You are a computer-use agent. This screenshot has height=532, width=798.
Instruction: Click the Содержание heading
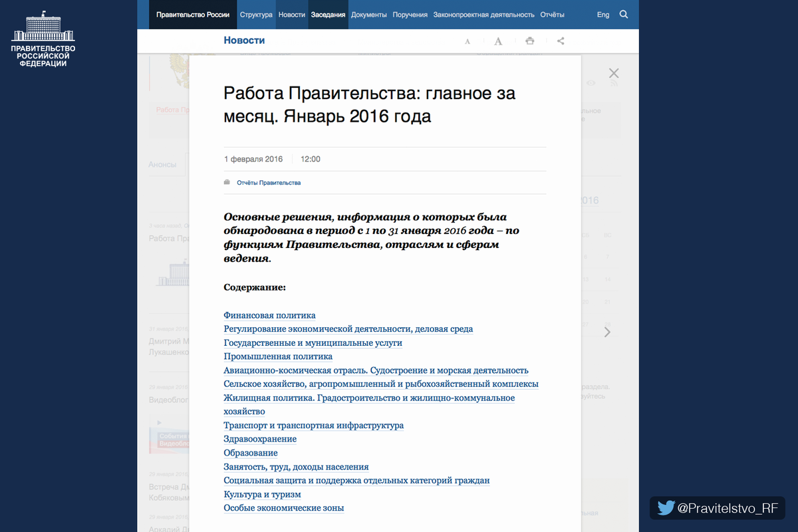point(255,287)
